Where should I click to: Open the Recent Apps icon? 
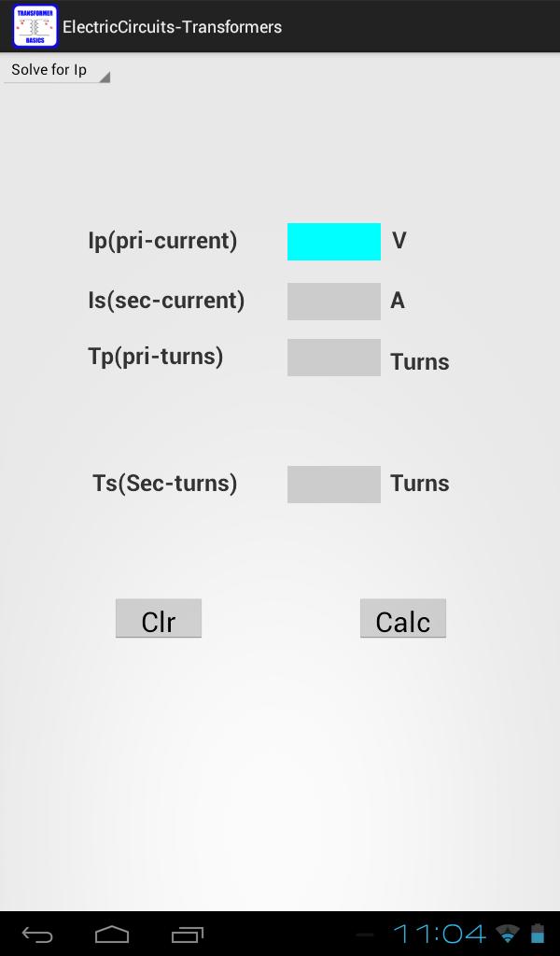click(186, 934)
